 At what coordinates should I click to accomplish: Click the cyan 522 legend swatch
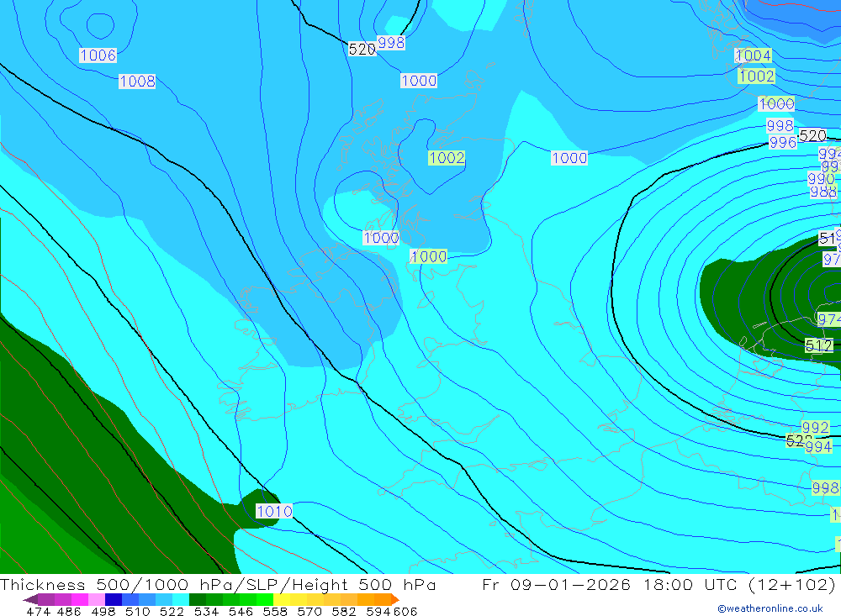click(181, 599)
